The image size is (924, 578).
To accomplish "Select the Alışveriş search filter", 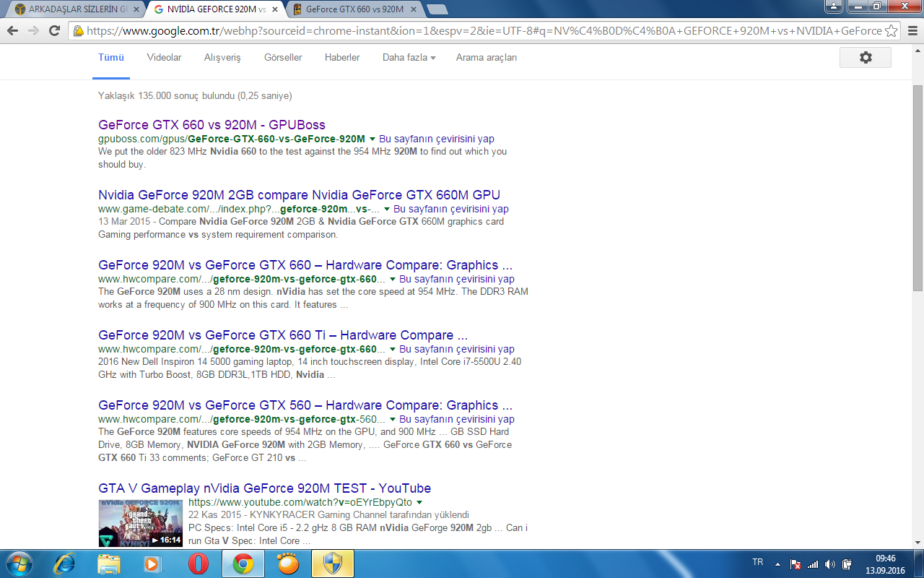I will 222,58.
